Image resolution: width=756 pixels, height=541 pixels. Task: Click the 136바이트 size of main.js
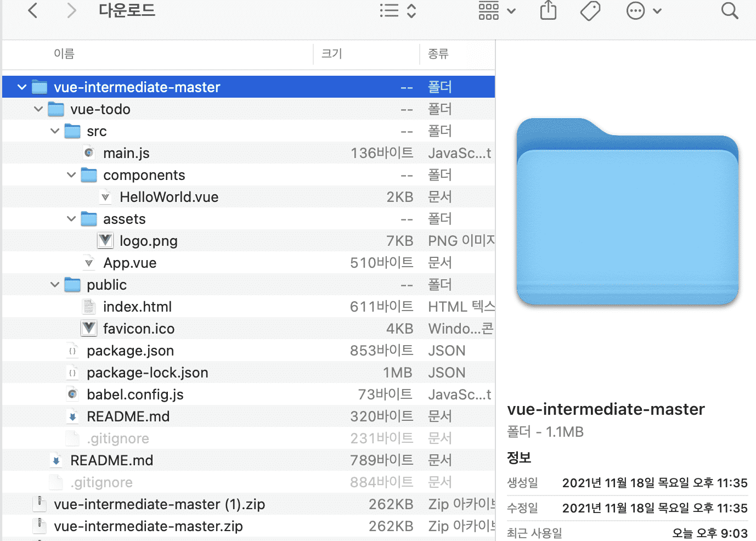click(x=382, y=153)
